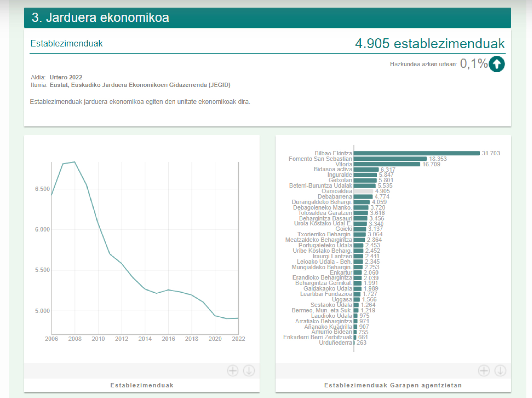Screen dimensions: 532x398
Task: Click the Bidasoa activa label
Action: click(x=333, y=169)
